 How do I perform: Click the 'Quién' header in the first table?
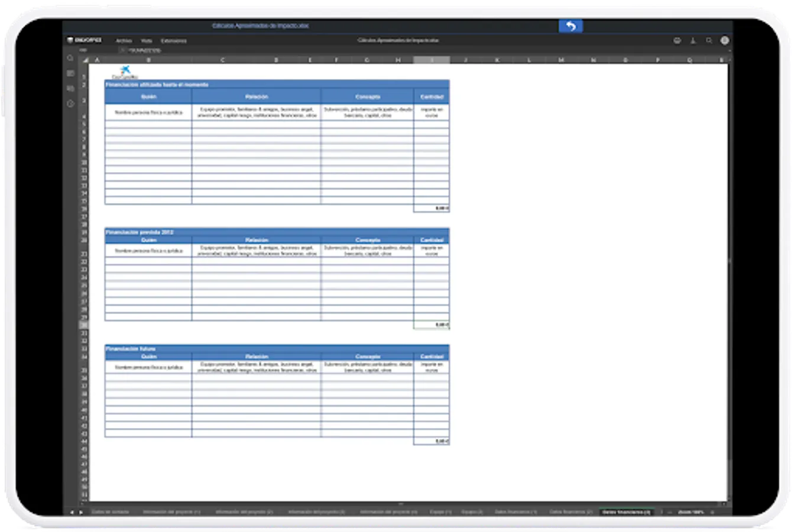(148, 96)
